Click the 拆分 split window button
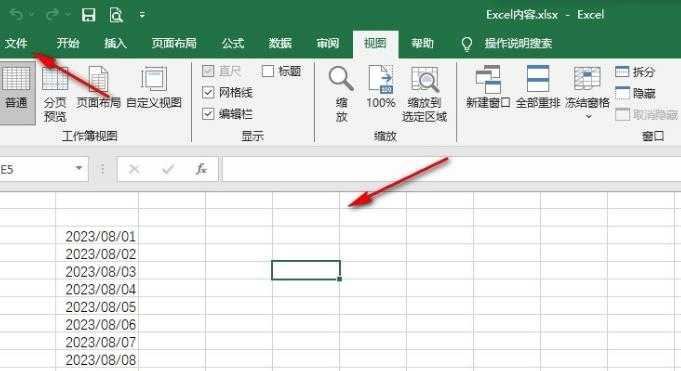 coord(635,72)
